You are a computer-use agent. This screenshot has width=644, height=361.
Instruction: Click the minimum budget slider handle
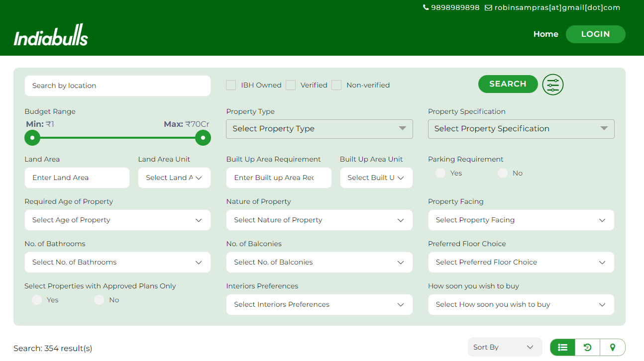tap(32, 138)
